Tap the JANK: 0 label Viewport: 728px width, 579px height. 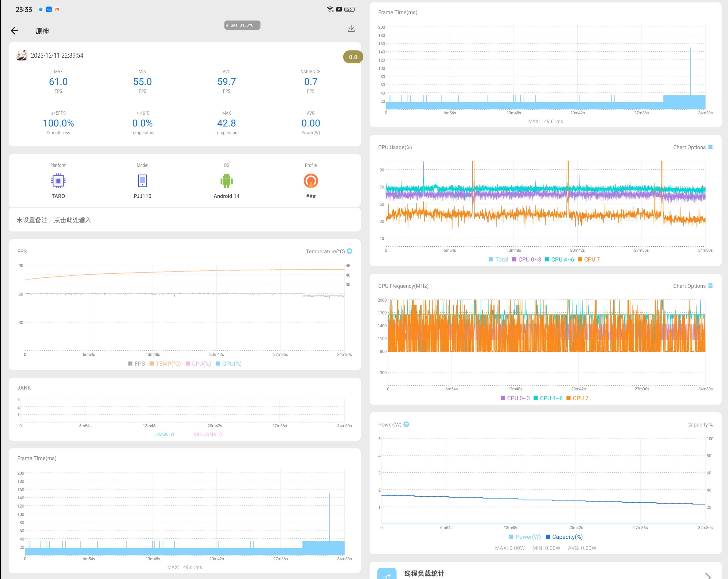[x=164, y=434]
